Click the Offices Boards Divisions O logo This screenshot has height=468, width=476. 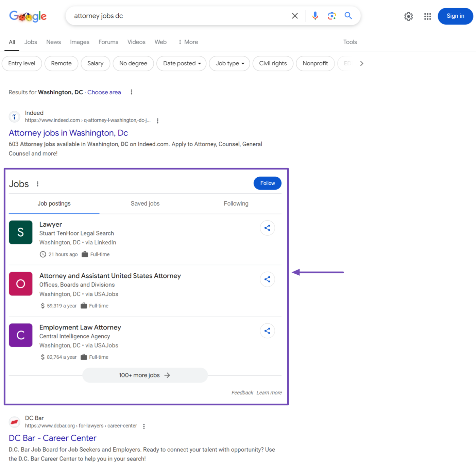(x=21, y=284)
